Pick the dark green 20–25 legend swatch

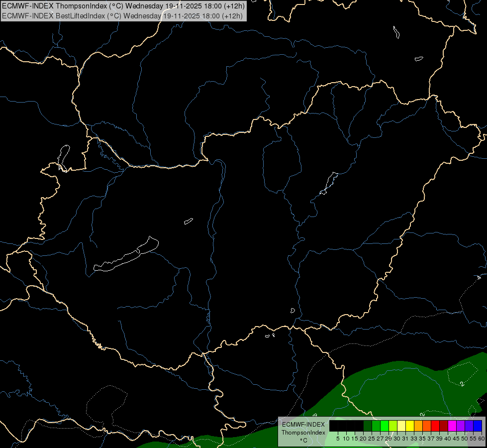(x=368, y=426)
